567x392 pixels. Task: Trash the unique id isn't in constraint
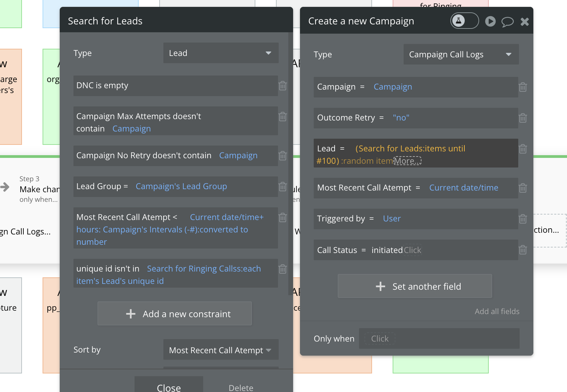pyautogui.click(x=283, y=269)
